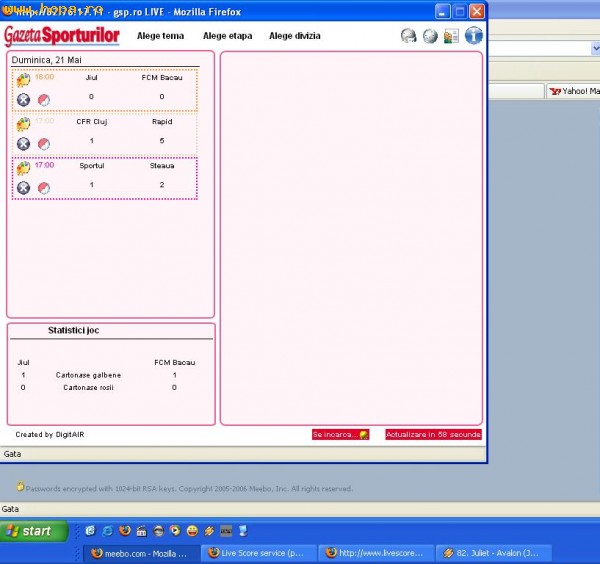
Task: Click the helmet ball icon in header
Action: point(409,36)
